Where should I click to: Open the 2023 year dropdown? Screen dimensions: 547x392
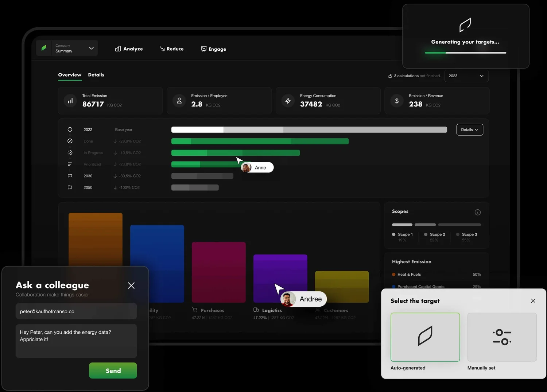pos(466,75)
